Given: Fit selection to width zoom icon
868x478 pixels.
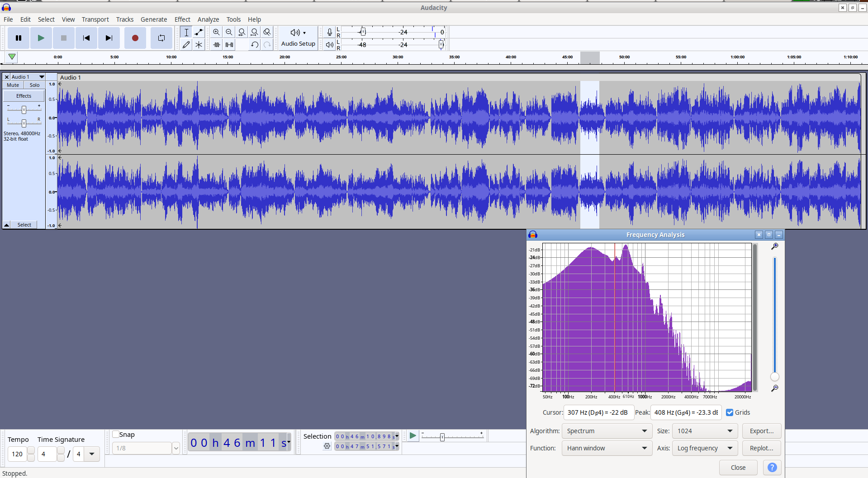Looking at the screenshot, I should [x=242, y=32].
